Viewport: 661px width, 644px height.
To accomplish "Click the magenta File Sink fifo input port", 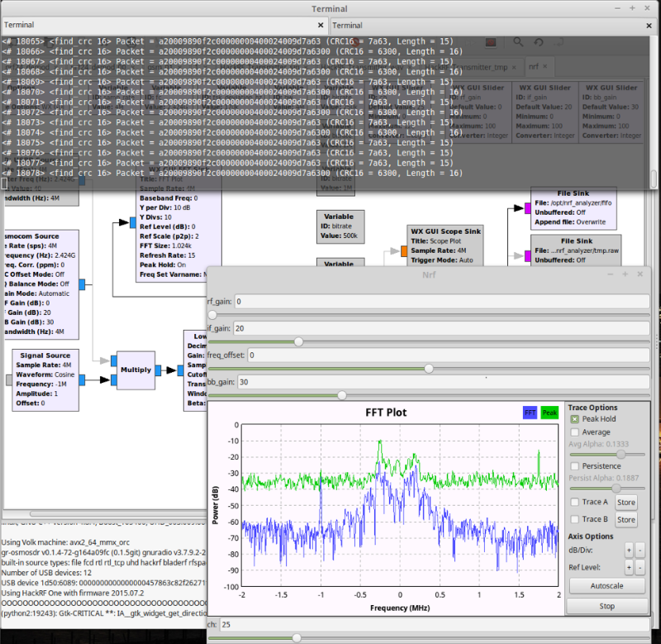I will point(529,208).
